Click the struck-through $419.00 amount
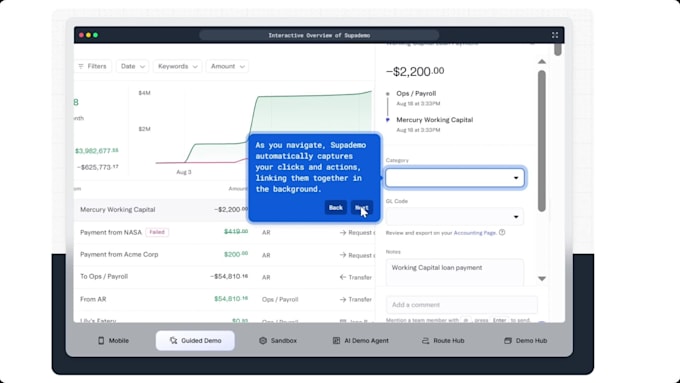Viewport: 680px width, 383px height. click(x=236, y=232)
